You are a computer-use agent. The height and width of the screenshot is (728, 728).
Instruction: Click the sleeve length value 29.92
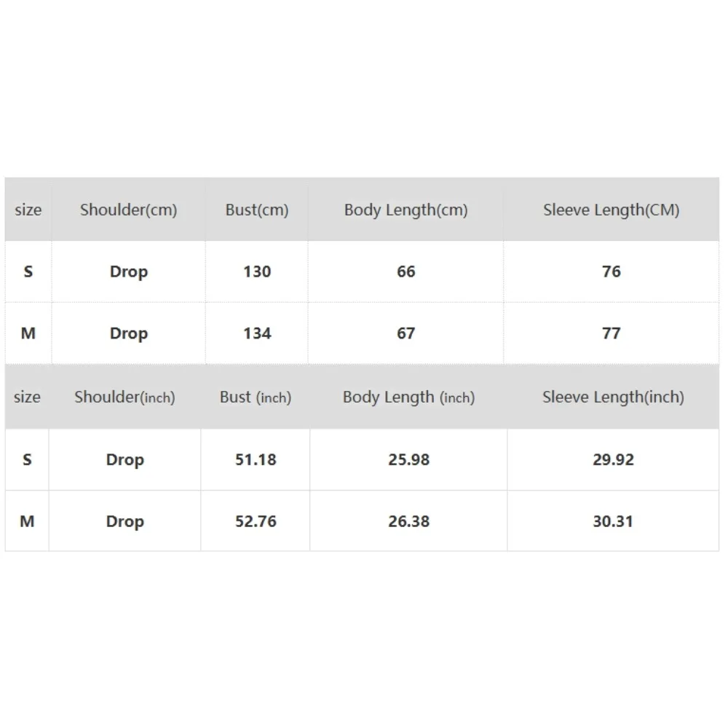coord(613,460)
